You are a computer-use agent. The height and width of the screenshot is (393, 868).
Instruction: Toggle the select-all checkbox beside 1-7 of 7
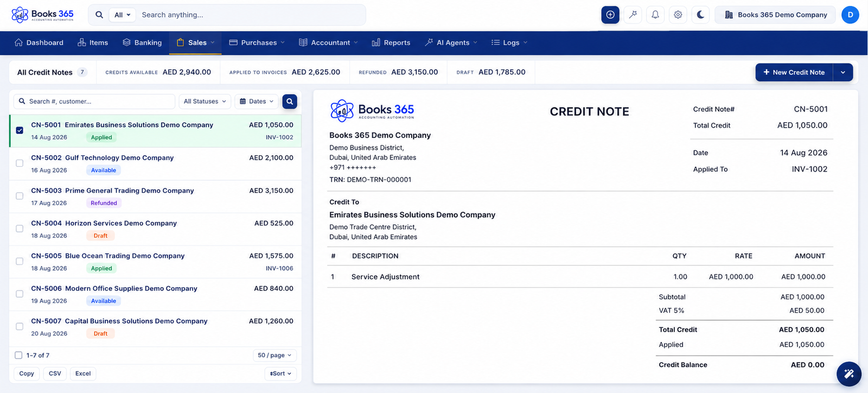coord(18,356)
